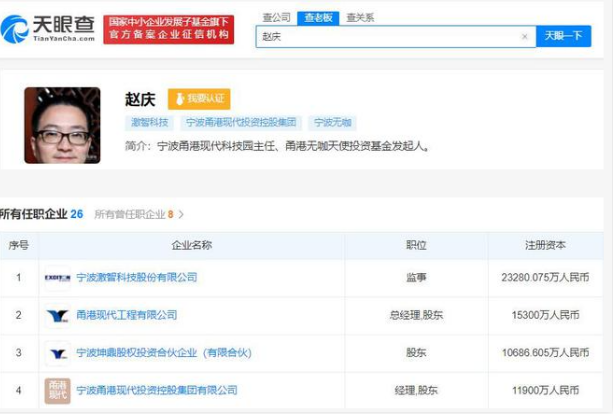Select the 15300万人民币 capital value

[x=545, y=315]
